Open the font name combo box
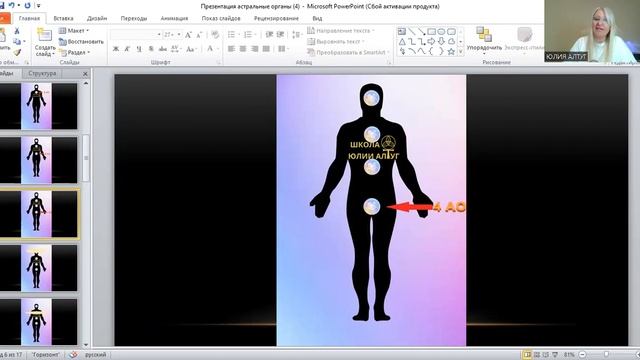The image size is (640, 360). point(136,35)
